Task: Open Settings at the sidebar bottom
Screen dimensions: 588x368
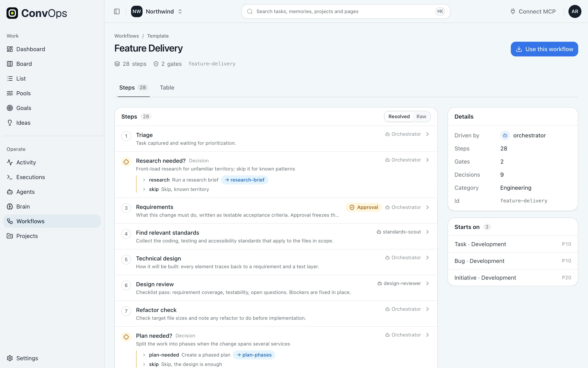Action: pos(52,358)
